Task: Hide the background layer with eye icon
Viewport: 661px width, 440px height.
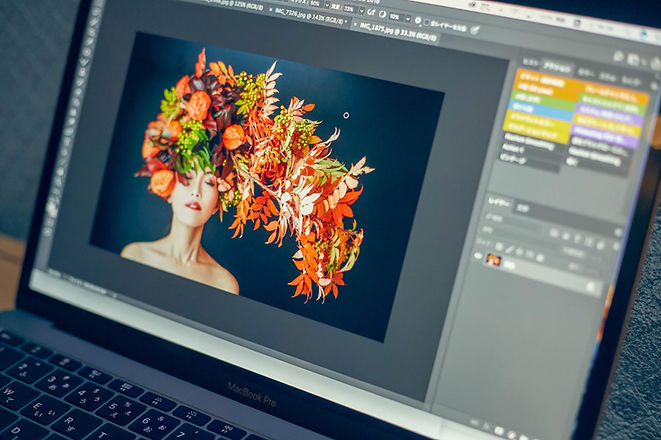Action: point(478,256)
